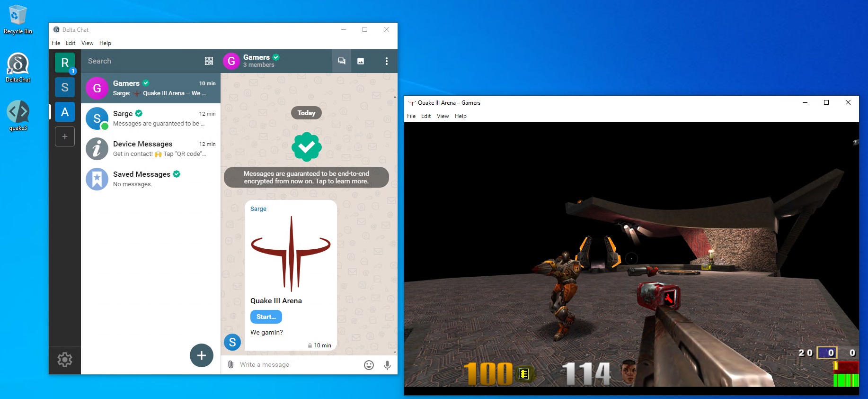Image resolution: width=868 pixels, height=399 pixels.
Task: Open Help menu in Quake III Arena window
Action: [x=461, y=116]
